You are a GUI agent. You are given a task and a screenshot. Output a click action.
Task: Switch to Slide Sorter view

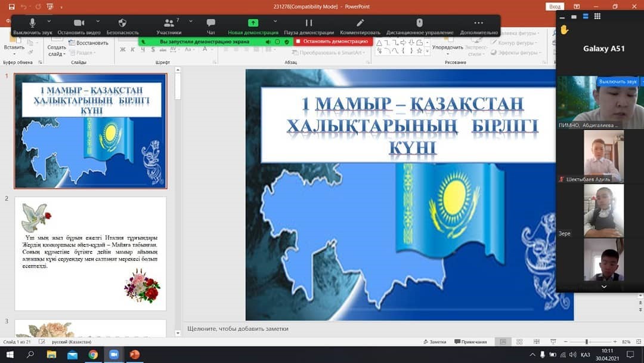pos(519,342)
